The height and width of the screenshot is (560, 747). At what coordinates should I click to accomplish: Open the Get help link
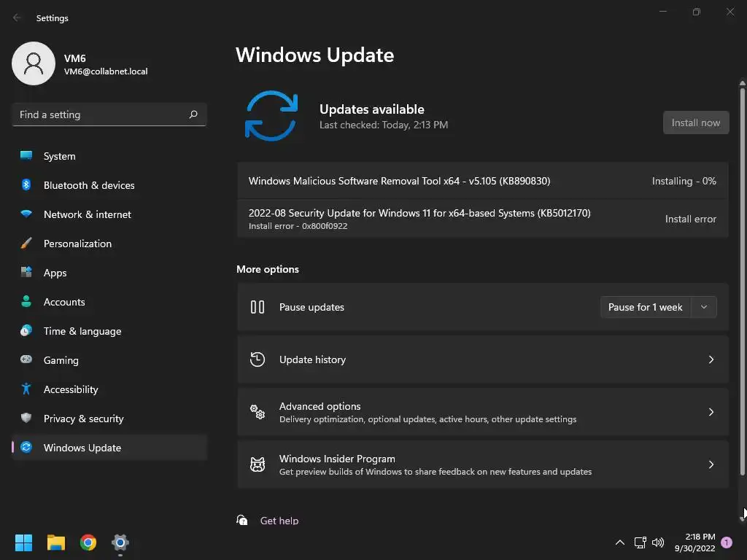coord(279,521)
